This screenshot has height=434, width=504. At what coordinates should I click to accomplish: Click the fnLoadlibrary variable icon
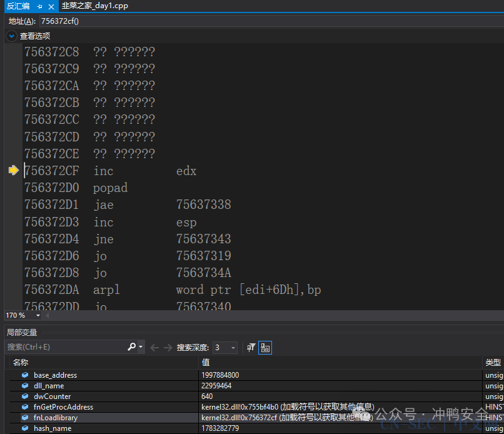coord(25,417)
